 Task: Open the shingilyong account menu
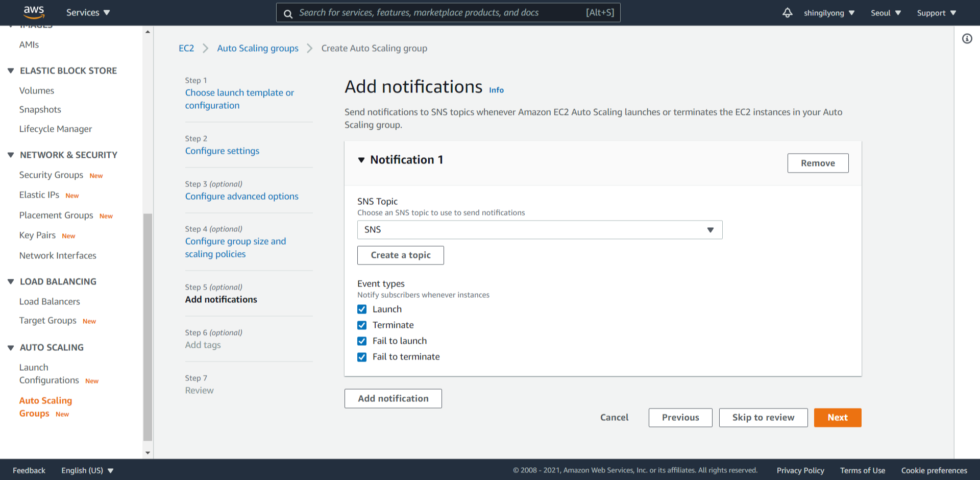(829, 13)
